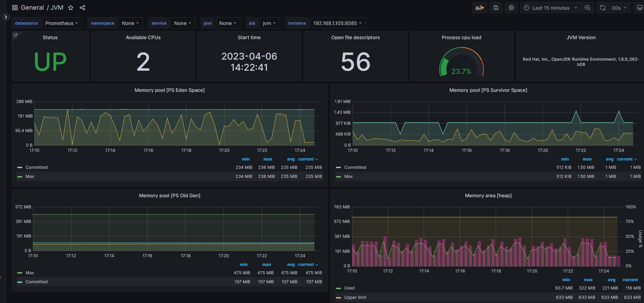Change color of Eden Space Committed swatch

coord(20,167)
